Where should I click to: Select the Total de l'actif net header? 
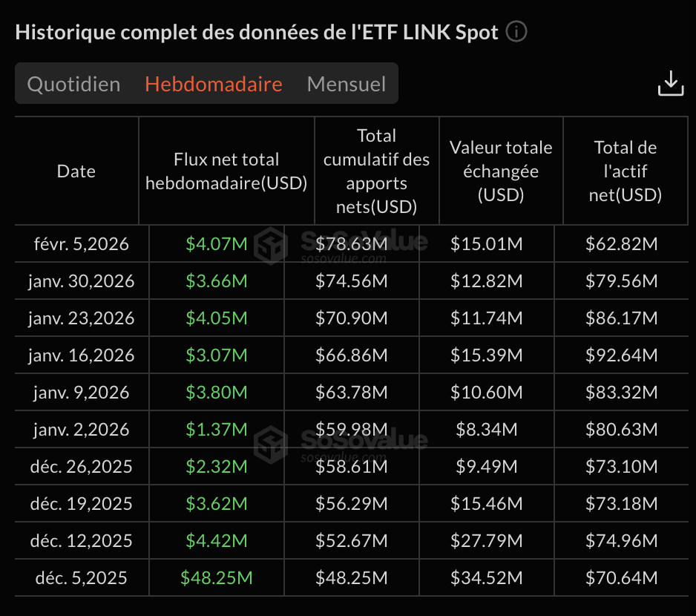tap(626, 171)
